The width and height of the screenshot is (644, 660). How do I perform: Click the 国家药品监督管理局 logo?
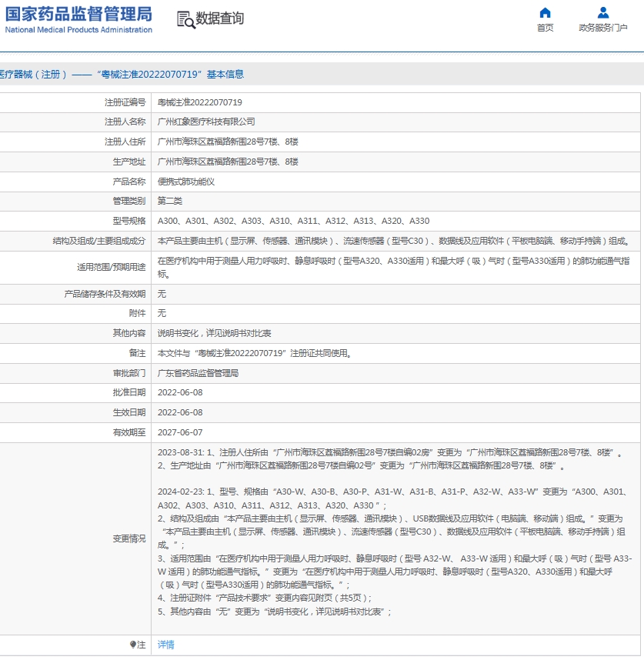(x=78, y=15)
